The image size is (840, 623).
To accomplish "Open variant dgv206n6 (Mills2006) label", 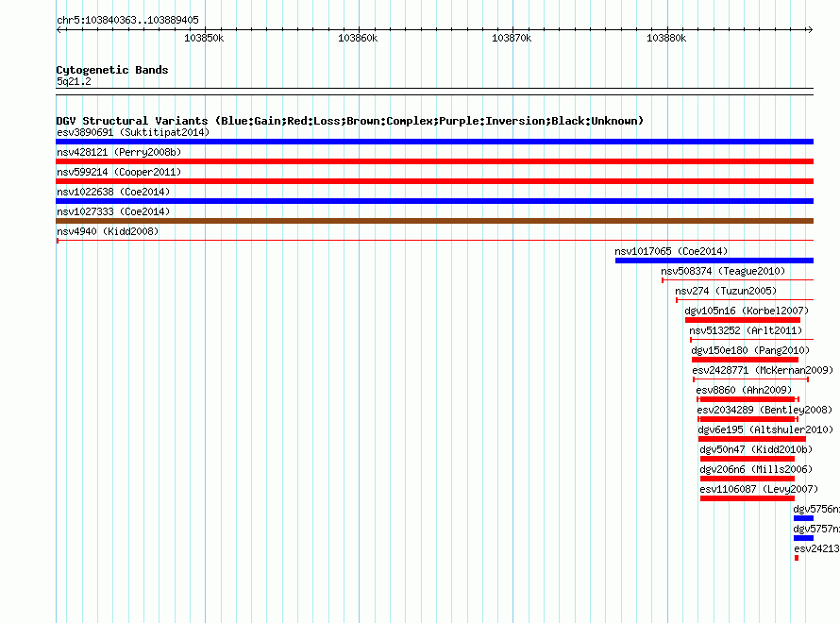I will click(x=756, y=469).
